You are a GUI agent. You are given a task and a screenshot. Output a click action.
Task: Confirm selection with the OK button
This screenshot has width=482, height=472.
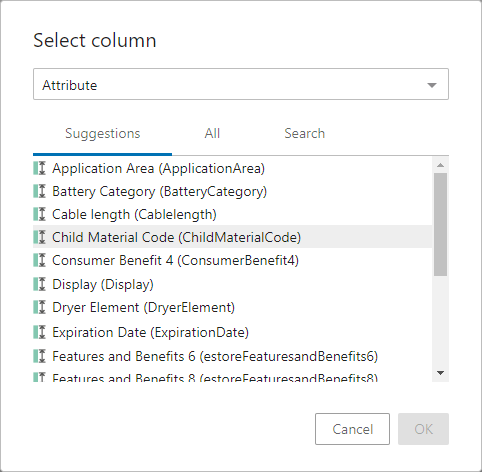click(423, 429)
